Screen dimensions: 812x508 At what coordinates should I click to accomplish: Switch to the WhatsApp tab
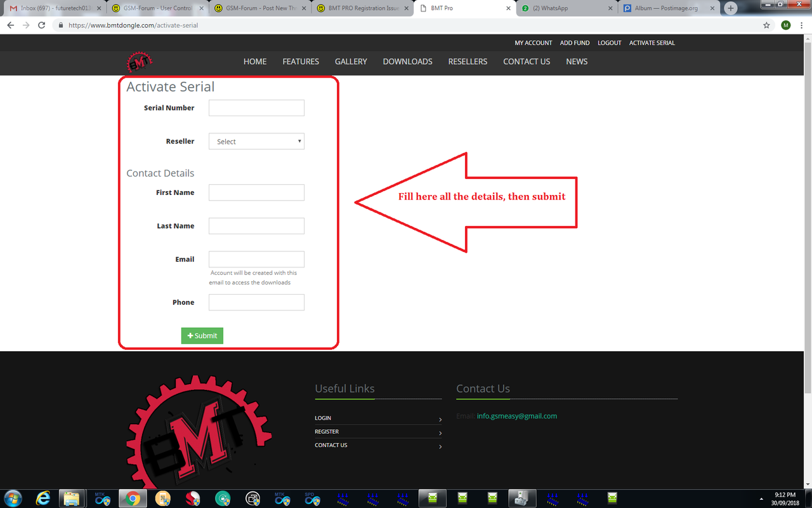coord(566,8)
